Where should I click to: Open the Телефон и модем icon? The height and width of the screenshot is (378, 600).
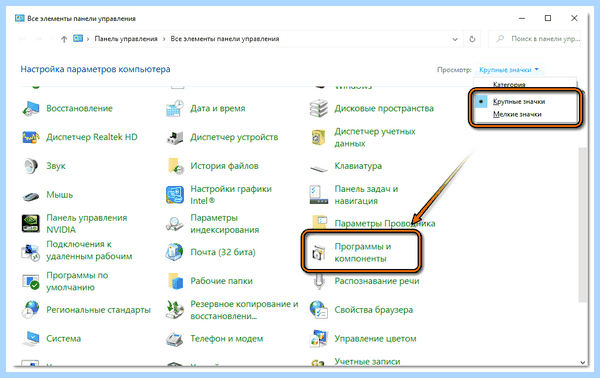[175, 339]
